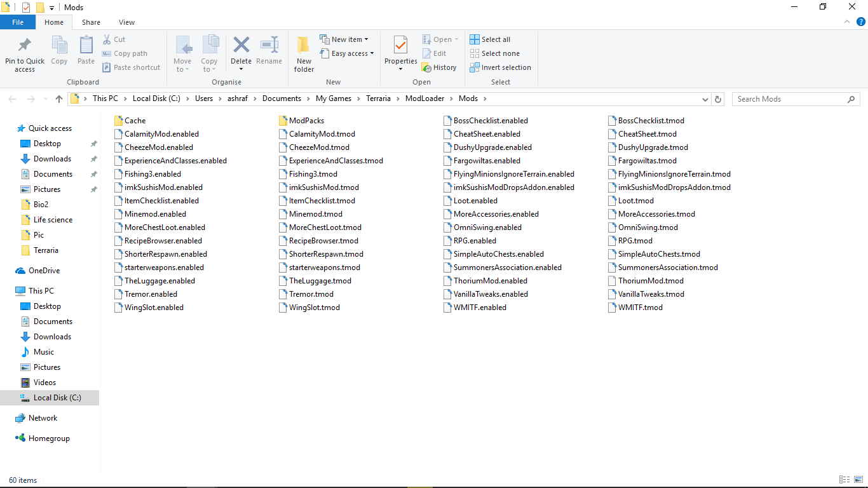Viewport: 868px width, 488px height.
Task: Click the Paste icon in the ribbon
Action: tap(86, 46)
